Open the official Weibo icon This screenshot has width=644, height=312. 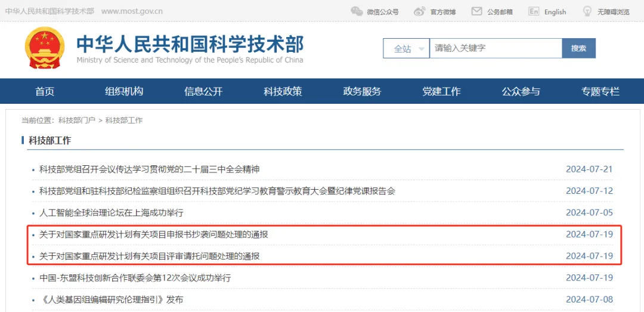(420, 11)
